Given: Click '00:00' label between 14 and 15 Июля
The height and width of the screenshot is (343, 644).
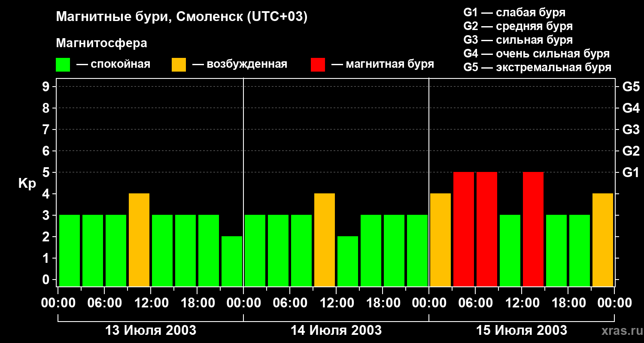Looking at the screenshot, I should point(429,303).
